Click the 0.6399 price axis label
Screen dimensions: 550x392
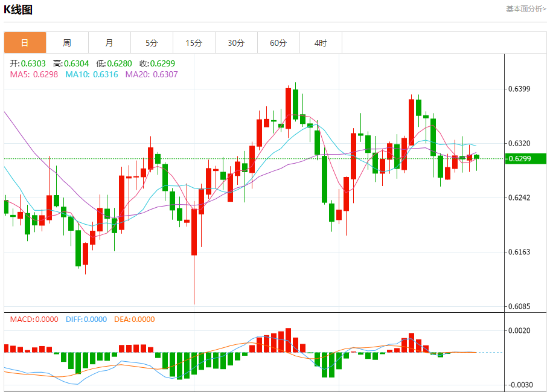pos(519,89)
